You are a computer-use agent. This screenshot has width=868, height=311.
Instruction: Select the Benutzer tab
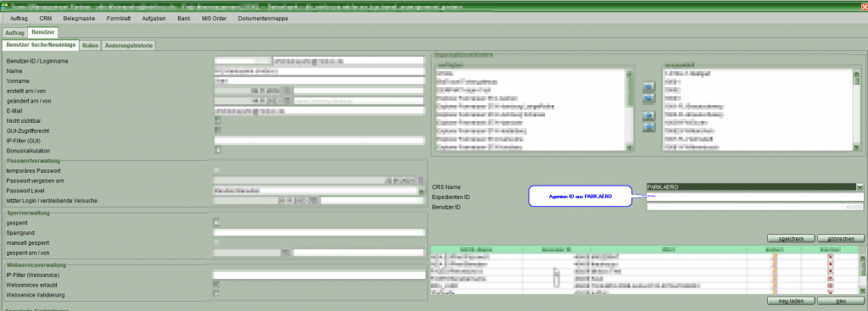tap(42, 33)
